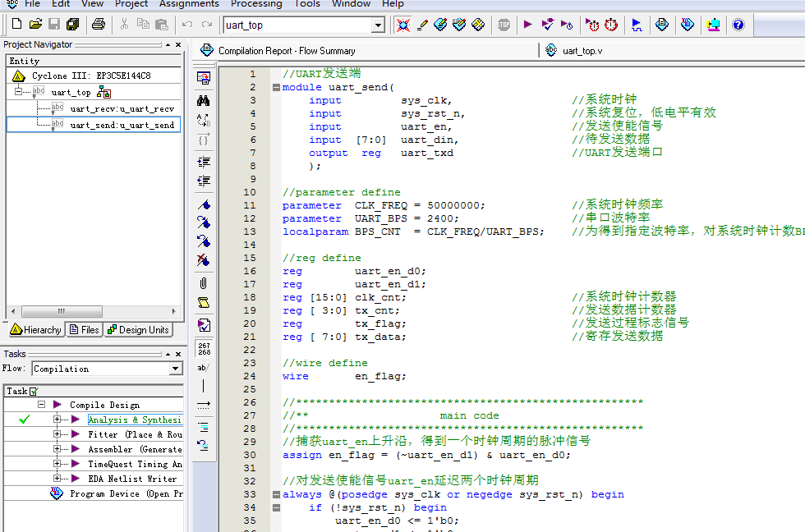Switch to the Files tab
Image resolution: width=805 pixels, height=532 pixels.
click(x=84, y=329)
